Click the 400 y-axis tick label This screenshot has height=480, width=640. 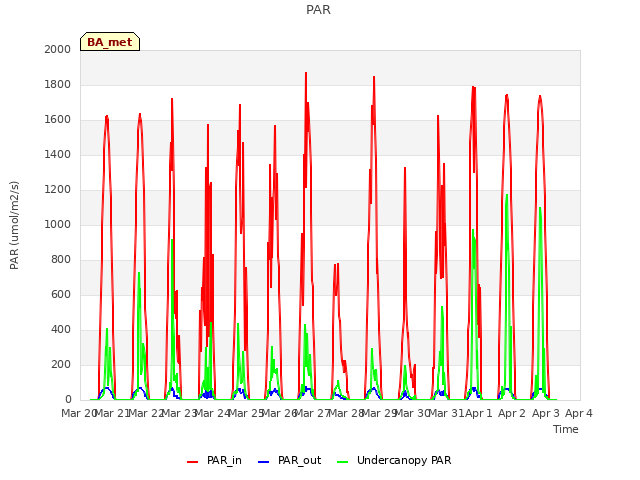61,329
